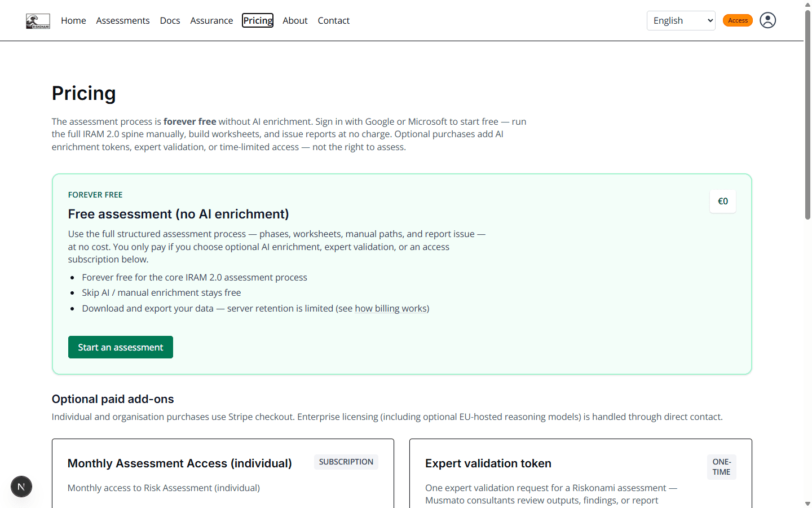Image resolution: width=812 pixels, height=508 pixels.
Task: Open the English language dropdown
Action: point(681,20)
